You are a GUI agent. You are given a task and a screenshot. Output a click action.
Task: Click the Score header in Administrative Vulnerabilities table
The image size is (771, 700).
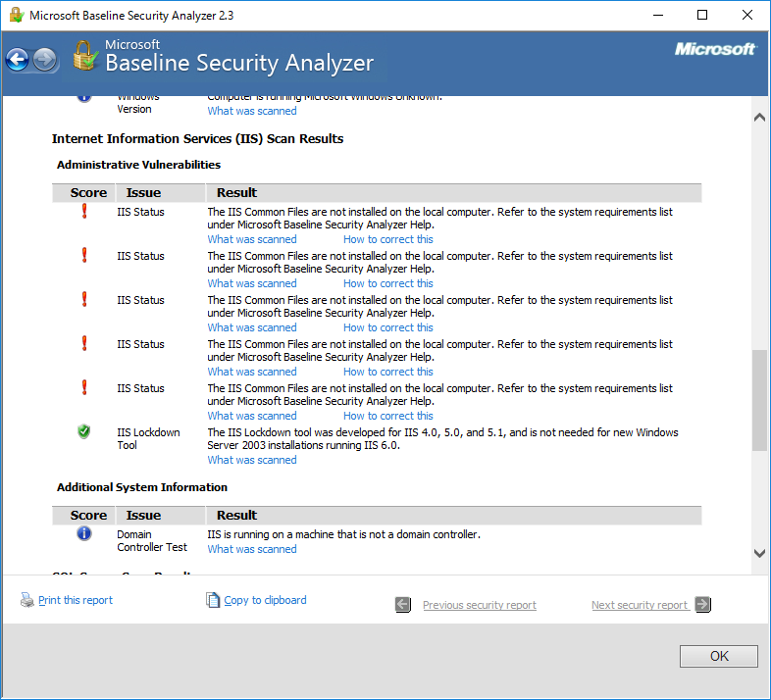coord(88,193)
